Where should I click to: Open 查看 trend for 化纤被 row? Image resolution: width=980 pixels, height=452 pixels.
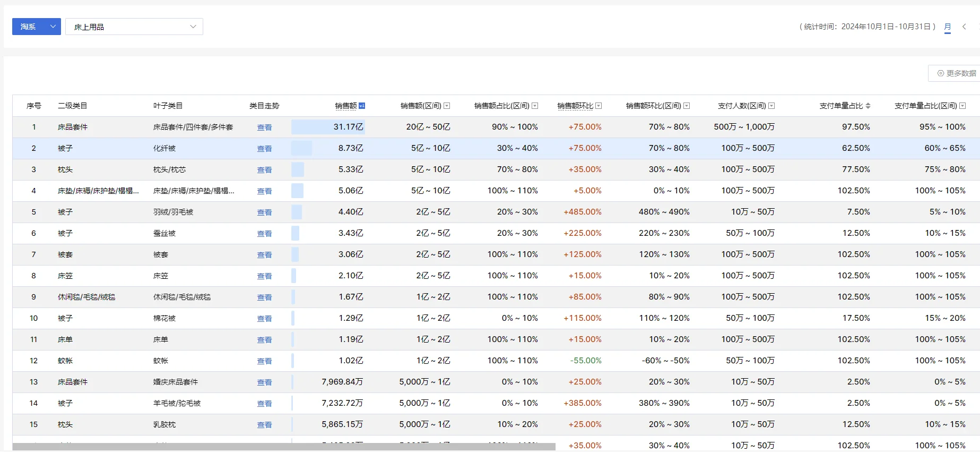point(264,149)
